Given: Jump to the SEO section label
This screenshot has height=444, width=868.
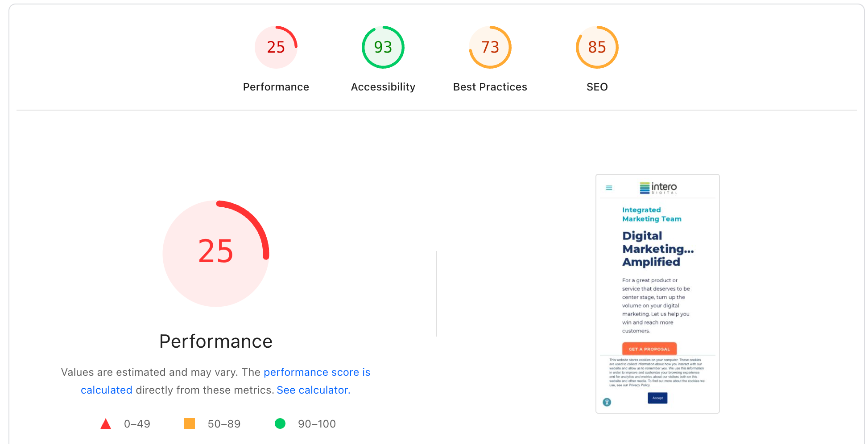Looking at the screenshot, I should [597, 87].
